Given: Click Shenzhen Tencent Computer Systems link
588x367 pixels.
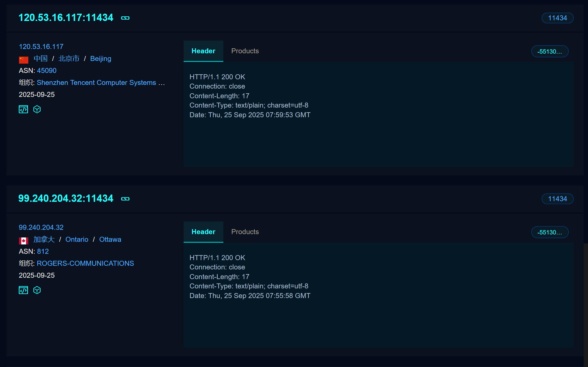Looking at the screenshot, I should coord(96,83).
